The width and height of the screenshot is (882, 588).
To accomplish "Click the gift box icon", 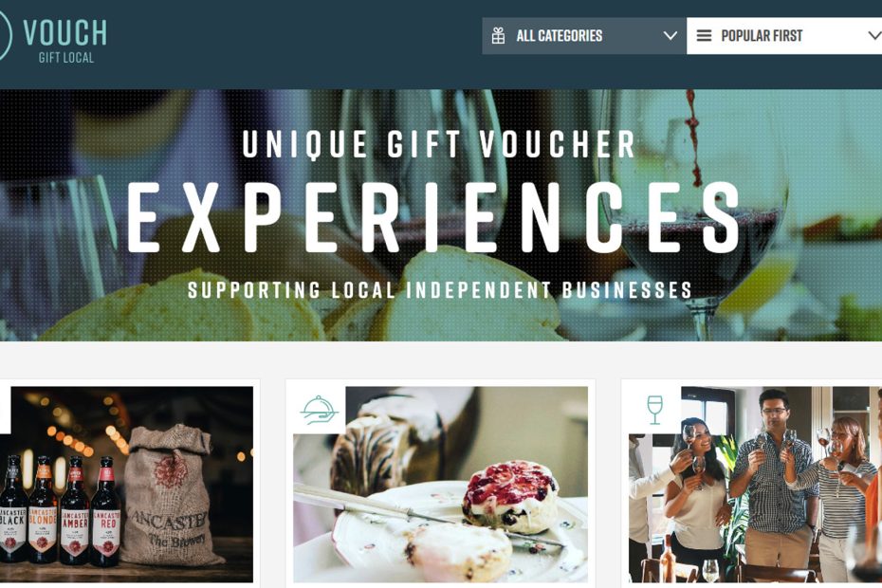I will click(x=498, y=35).
